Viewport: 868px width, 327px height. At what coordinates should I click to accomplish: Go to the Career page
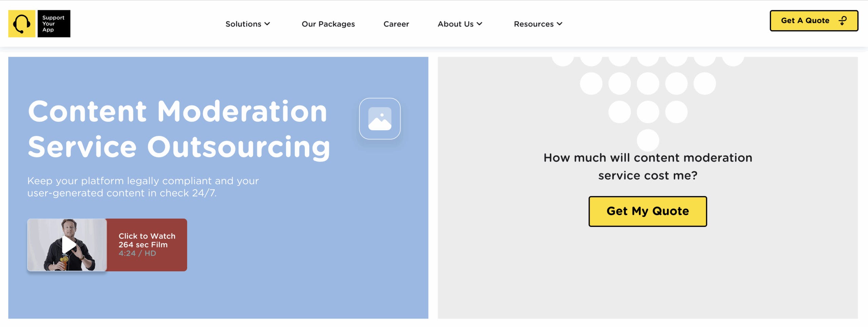[x=396, y=24]
